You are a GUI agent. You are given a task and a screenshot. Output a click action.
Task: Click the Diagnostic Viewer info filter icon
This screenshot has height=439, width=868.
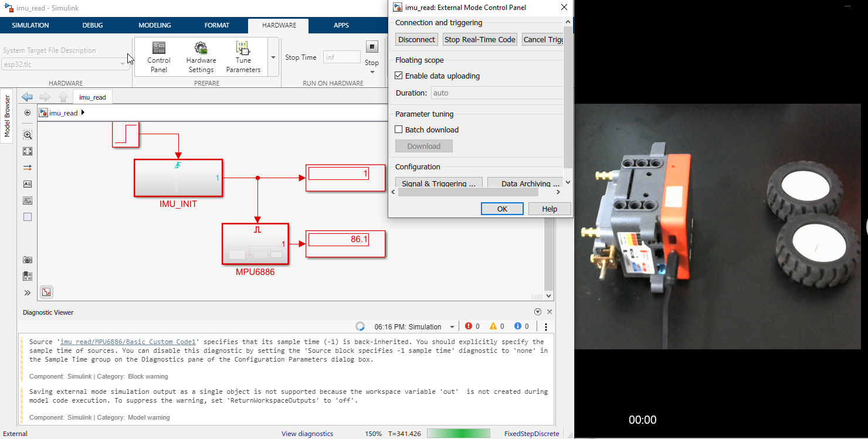(x=518, y=326)
